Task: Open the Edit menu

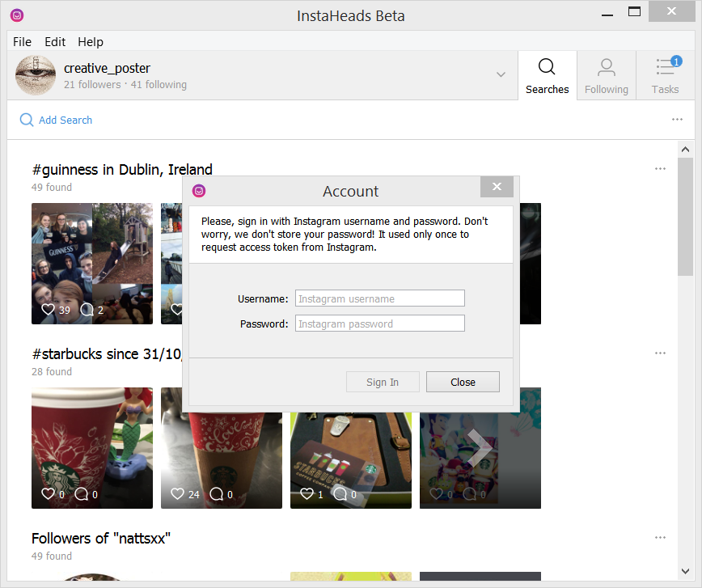Action: coord(55,41)
